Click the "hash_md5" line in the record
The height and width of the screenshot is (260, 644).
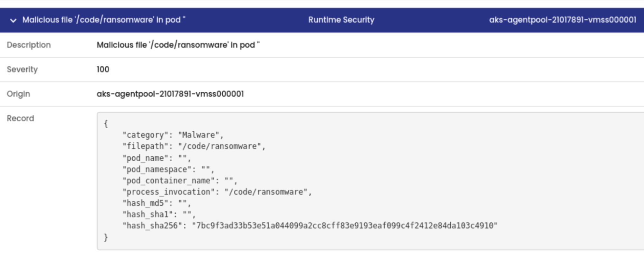coord(157,203)
